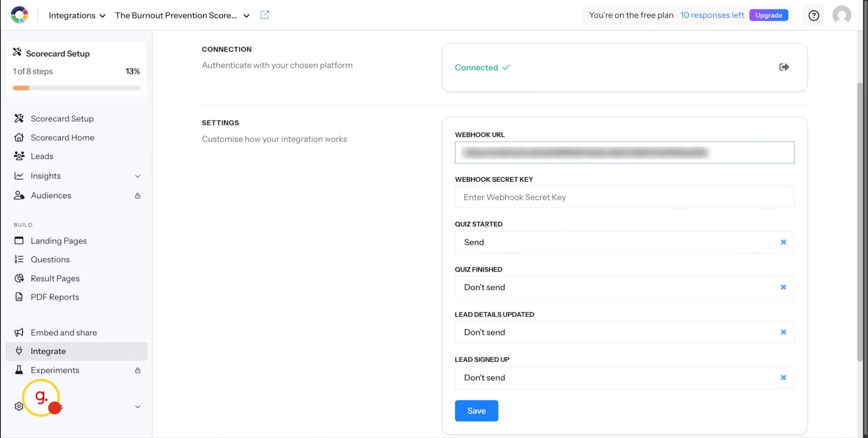This screenshot has height=438, width=868.
Task: Click the Webhook URL input field
Action: tap(624, 153)
